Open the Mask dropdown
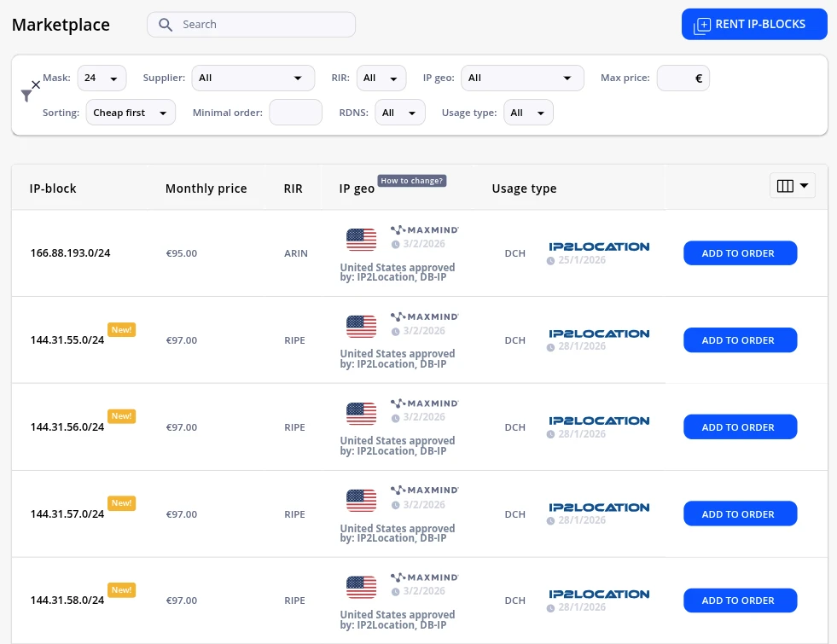The width and height of the screenshot is (837, 644). [x=102, y=78]
